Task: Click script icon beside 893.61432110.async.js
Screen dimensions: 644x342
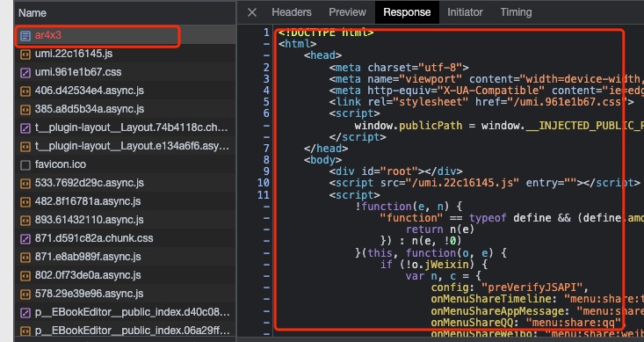Action: [x=25, y=221]
